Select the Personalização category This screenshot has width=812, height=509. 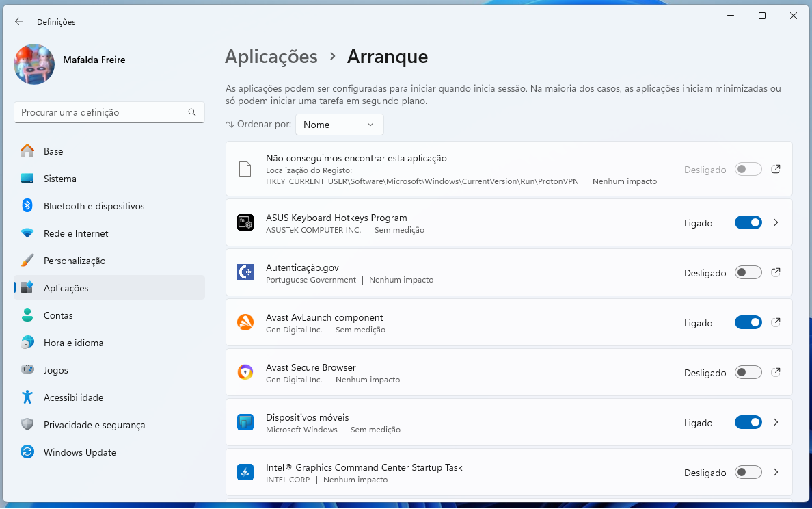point(109,261)
